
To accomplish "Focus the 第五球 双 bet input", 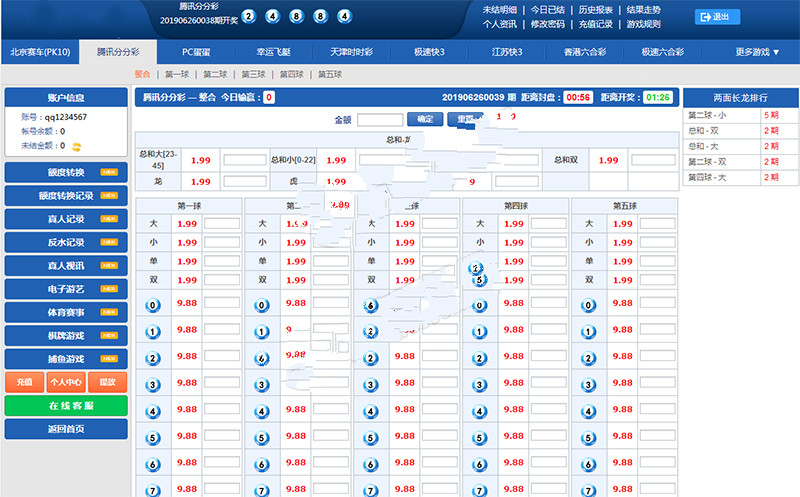I will pyautogui.click(x=658, y=280).
